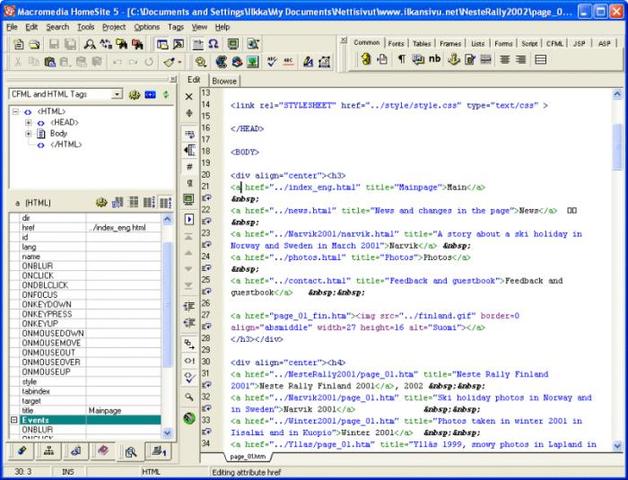628x480 pixels.
Task: Switch to the ASP toolbar tab
Action: coord(604,43)
